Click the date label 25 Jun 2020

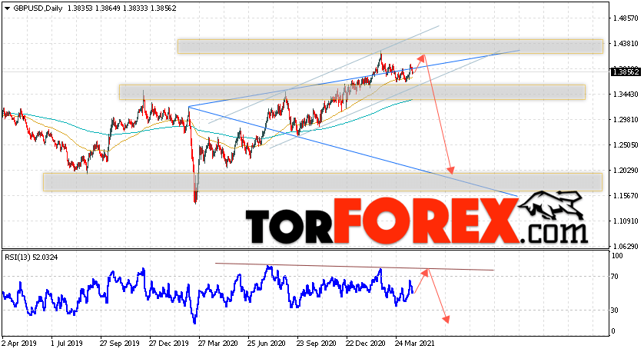click(x=267, y=343)
